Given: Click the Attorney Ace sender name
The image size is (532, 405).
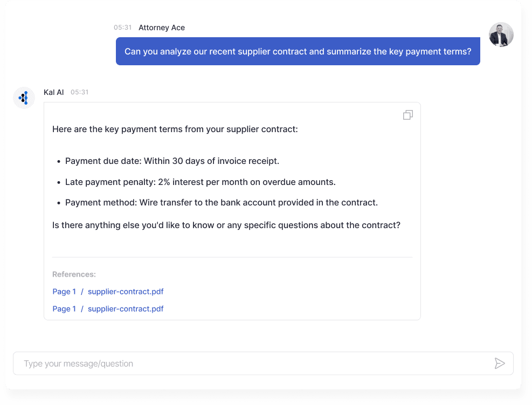Looking at the screenshot, I should coord(162,28).
